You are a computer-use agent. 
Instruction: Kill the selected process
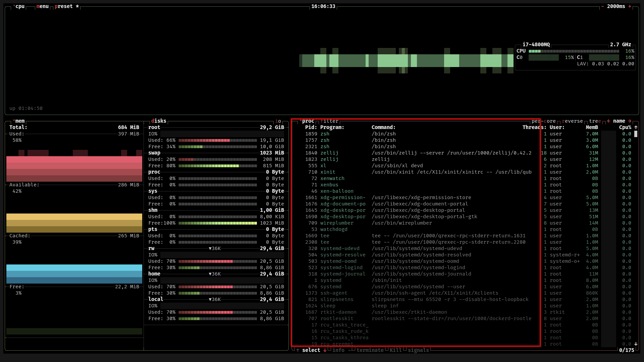click(x=395, y=350)
